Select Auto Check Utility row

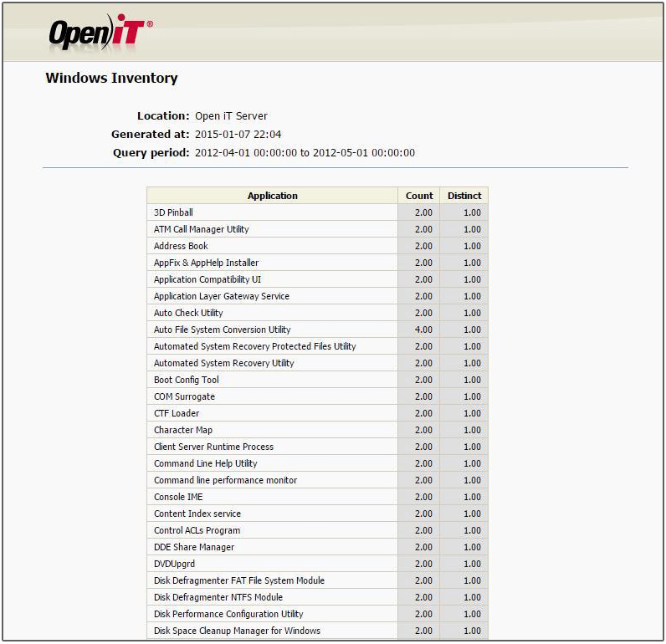[318, 313]
